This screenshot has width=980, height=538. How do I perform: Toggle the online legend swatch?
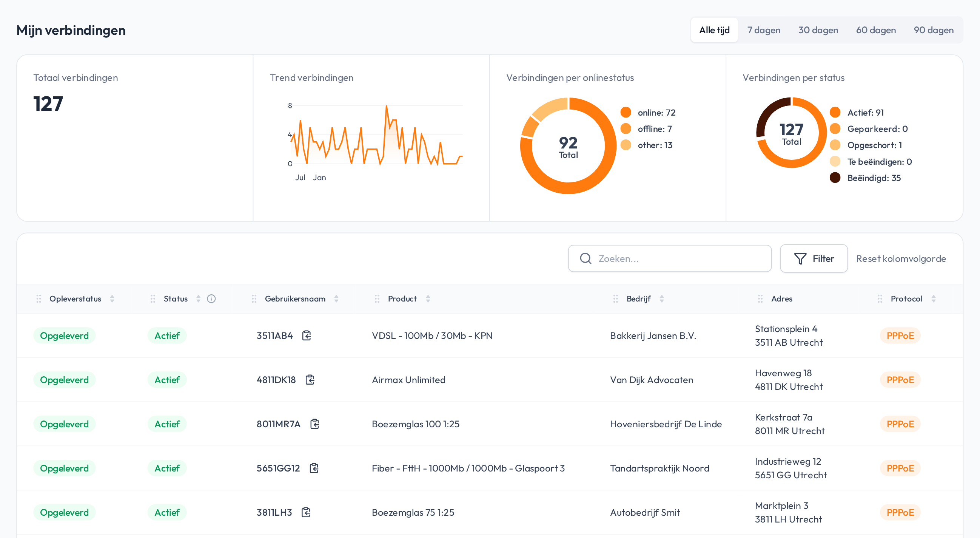[626, 113]
